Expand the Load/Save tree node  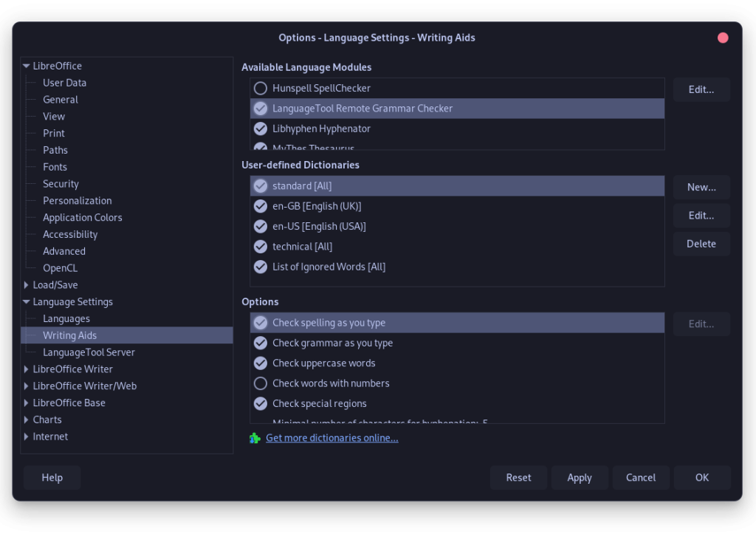[x=27, y=285]
